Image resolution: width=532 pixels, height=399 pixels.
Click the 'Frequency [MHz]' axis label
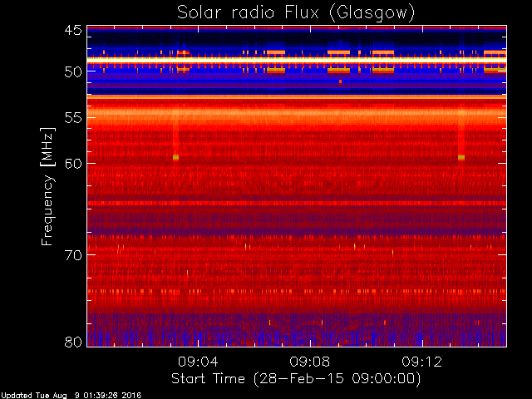47,186
